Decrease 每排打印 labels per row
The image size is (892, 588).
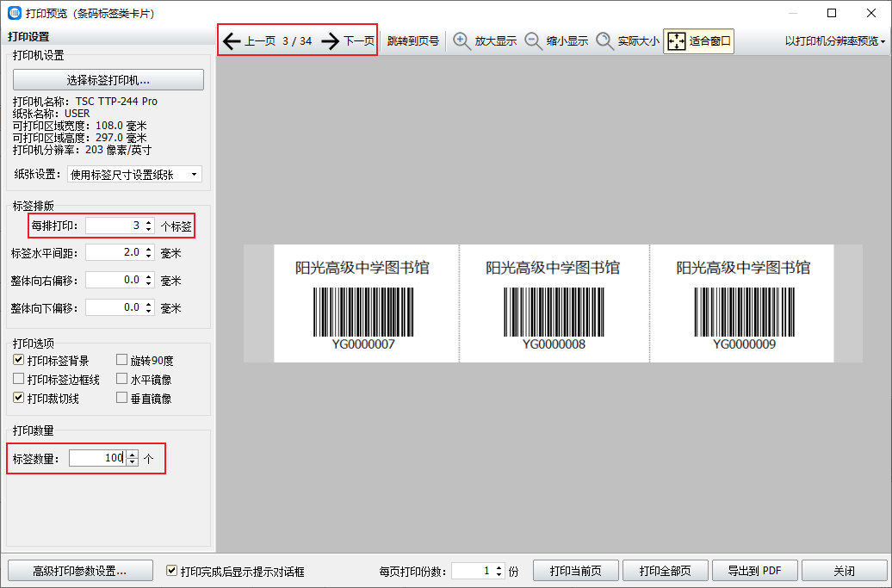click(148, 229)
